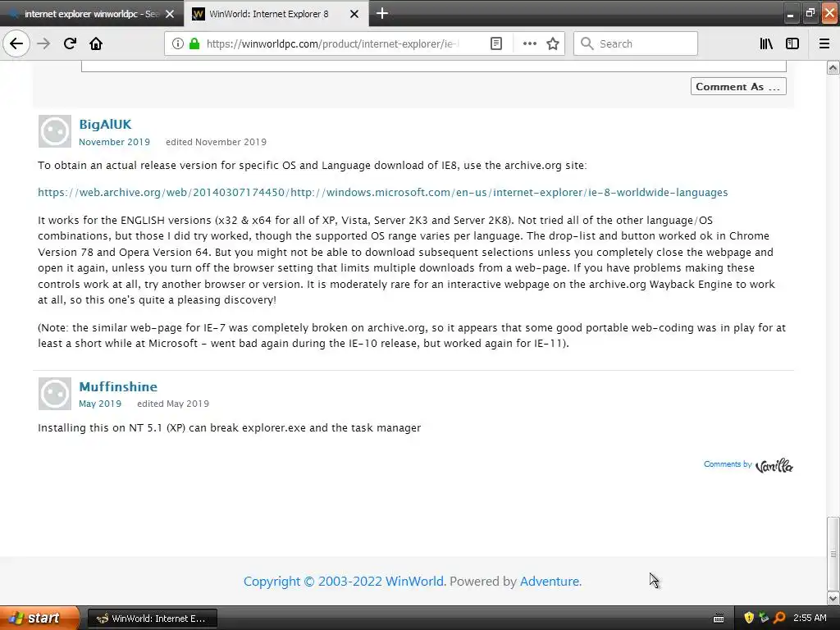This screenshot has height=630, width=840.
Task: Open the Adventure link in footer
Action: pos(550,582)
